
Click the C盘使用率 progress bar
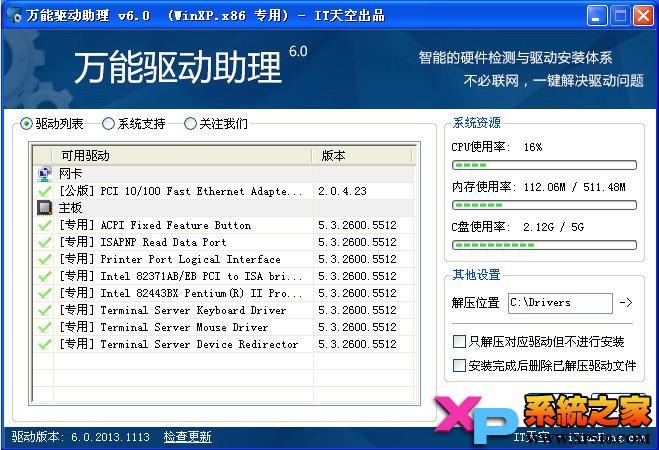[544, 245]
